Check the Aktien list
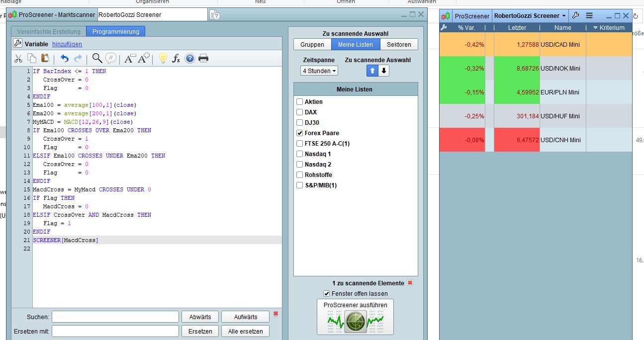 [299, 101]
